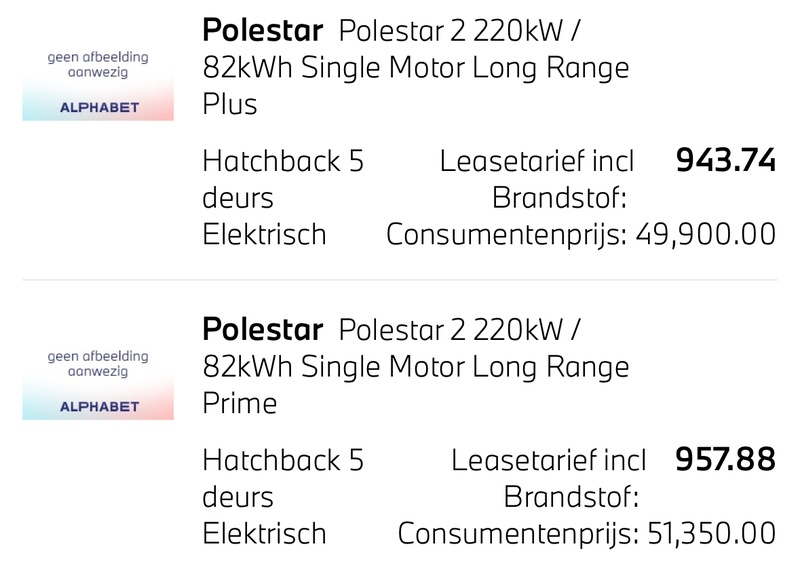Click 'Leasetarief incl' label next to 957.88
The image size is (800, 574).
[549, 461]
